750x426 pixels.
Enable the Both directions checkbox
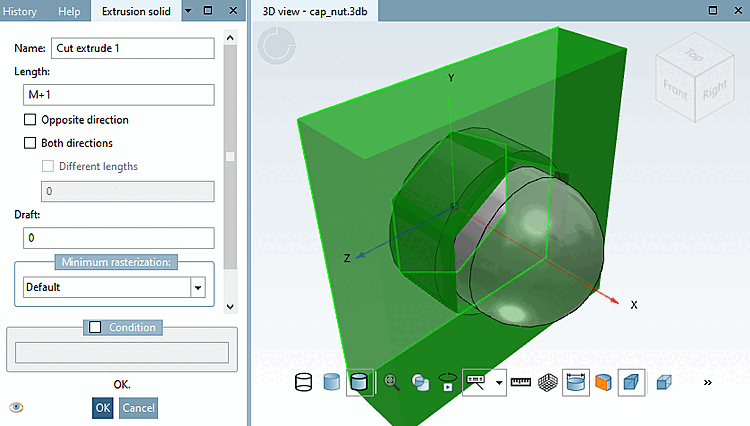[30, 143]
